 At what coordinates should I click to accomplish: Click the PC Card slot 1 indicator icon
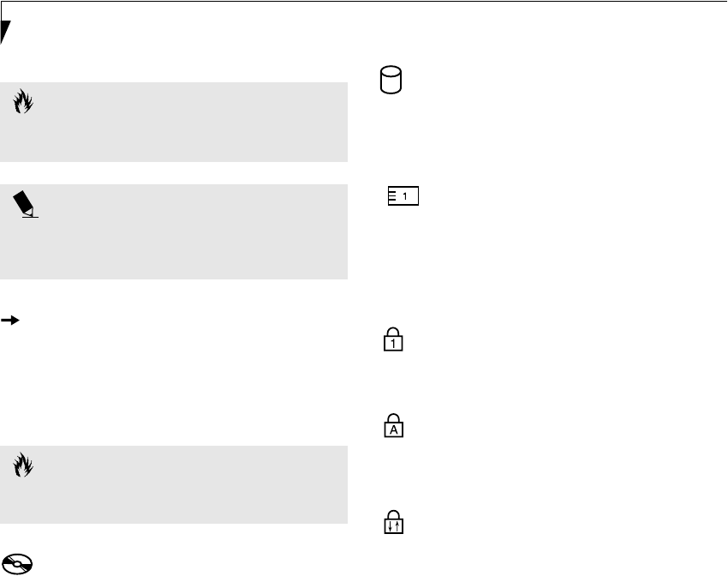click(x=403, y=196)
